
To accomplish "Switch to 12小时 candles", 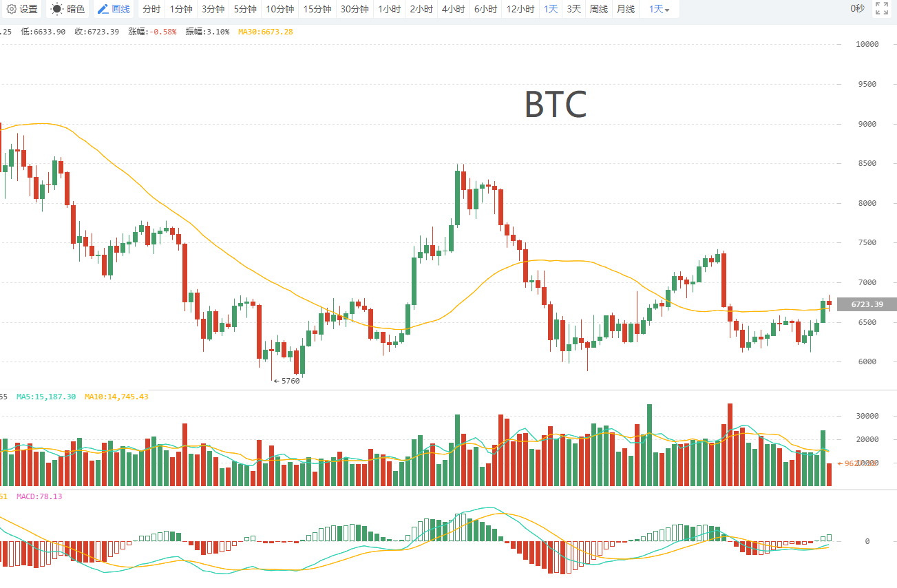I will tap(520, 10).
